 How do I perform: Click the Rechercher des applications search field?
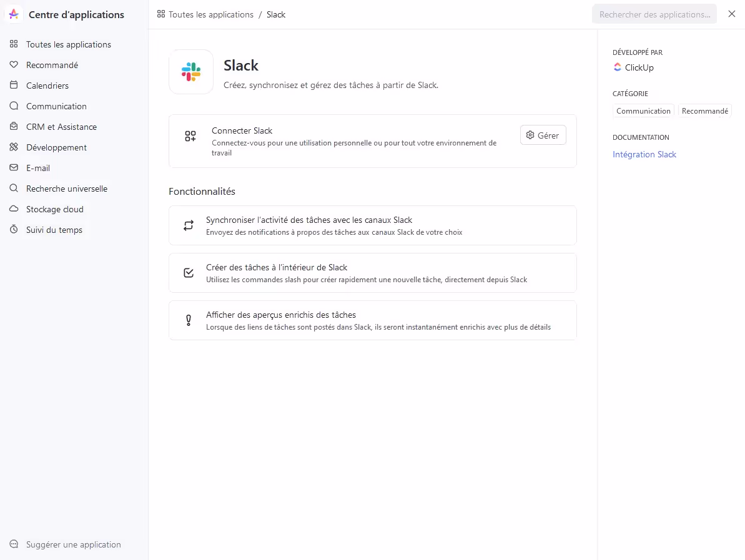point(654,14)
